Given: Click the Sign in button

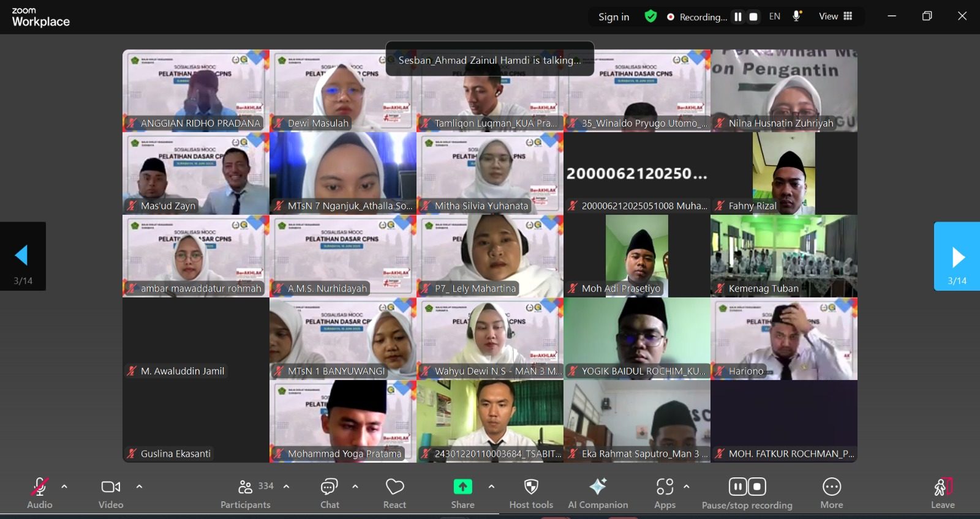Looking at the screenshot, I should [614, 17].
